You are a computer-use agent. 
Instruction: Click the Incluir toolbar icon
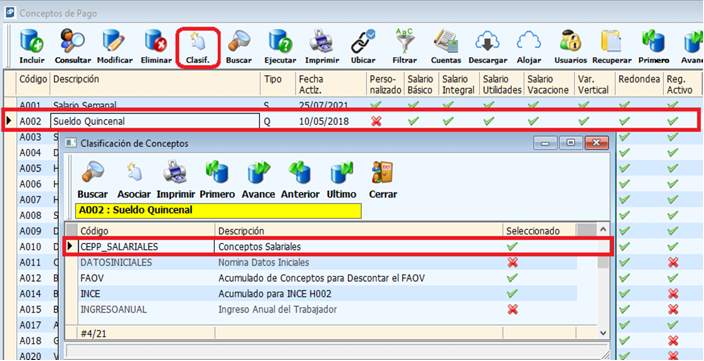coord(32,41)
